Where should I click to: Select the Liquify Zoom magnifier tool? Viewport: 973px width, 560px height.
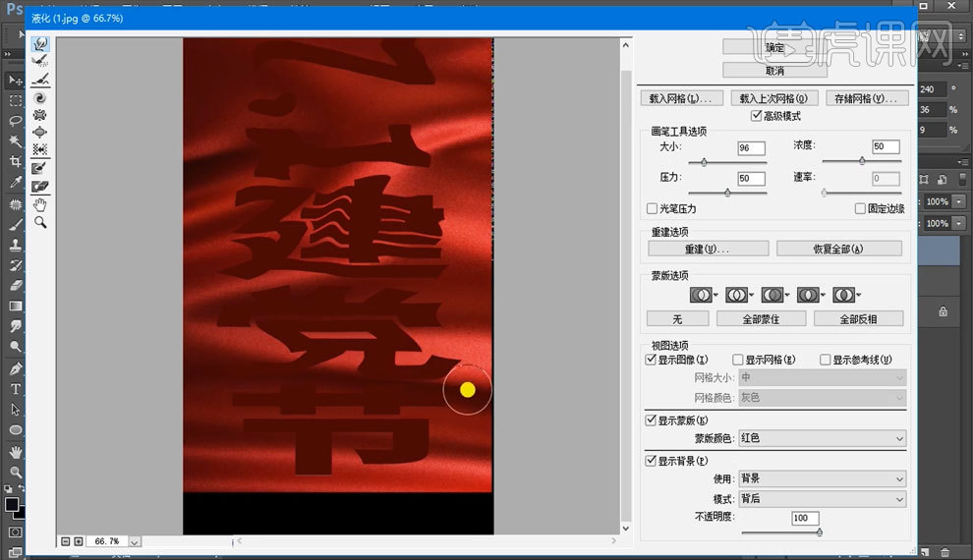pyautogui.click(x=40, y=222)
